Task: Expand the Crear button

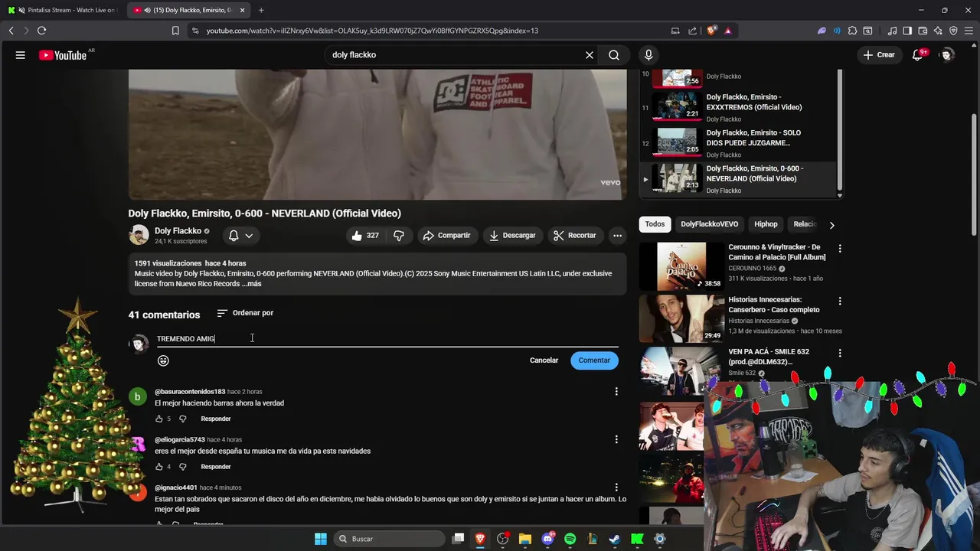Action: (x=878, y=55)
